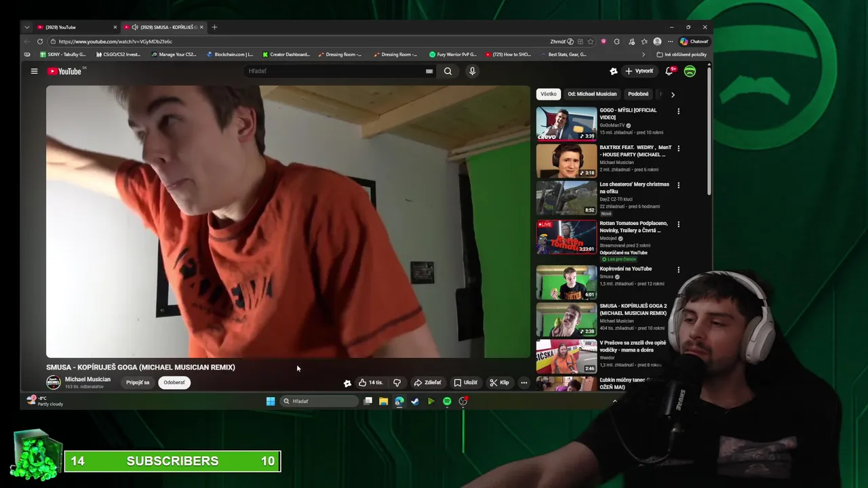The height and width of the screenshot is (488, 868).
Task: Open the Fury Warrior PvP bookmark
Action: tap(453, 54)
